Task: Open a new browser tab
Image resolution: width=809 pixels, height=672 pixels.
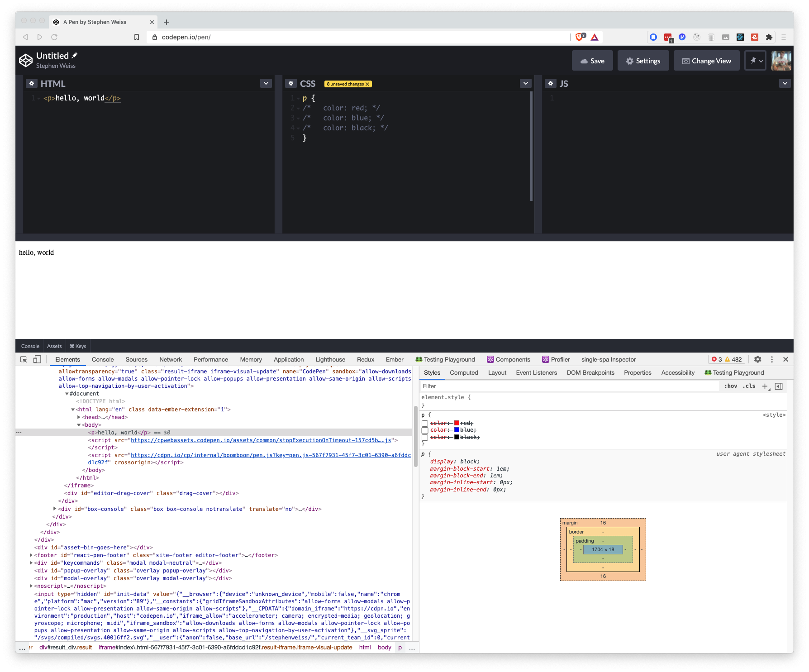Action: (x=167, y=22)
